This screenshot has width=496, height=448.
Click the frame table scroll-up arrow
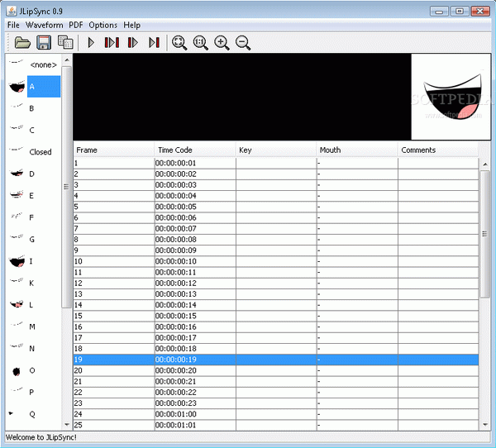pos(485,164)
